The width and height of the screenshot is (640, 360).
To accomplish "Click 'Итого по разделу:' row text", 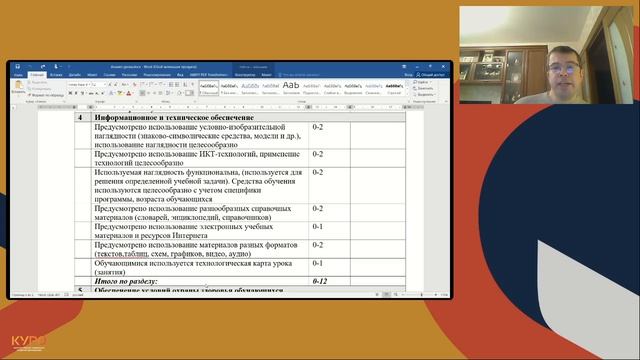I will pyautogui.click(x=126, y=281).
